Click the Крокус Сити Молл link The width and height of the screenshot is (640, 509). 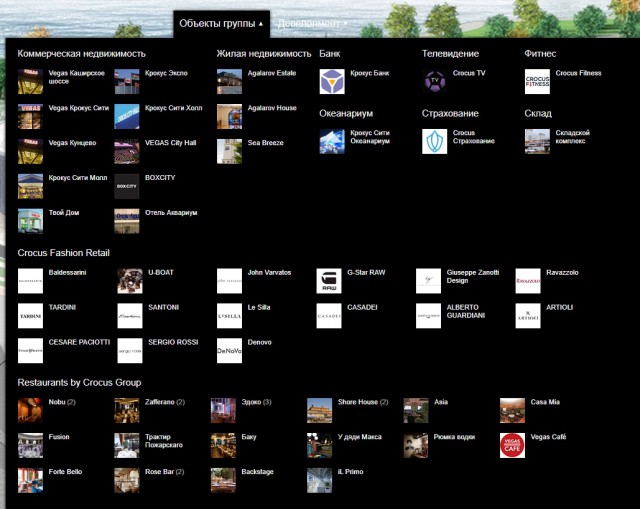(x=78, y=178)
